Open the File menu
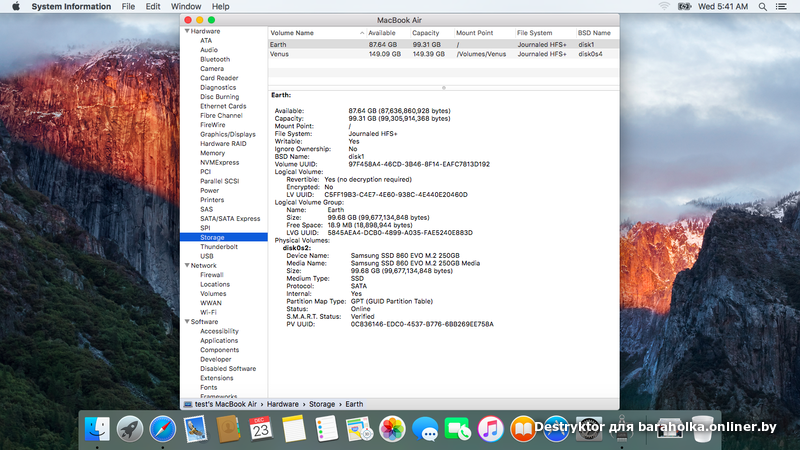This screenshot has height=450, width=800. click(x=128, y=6)
